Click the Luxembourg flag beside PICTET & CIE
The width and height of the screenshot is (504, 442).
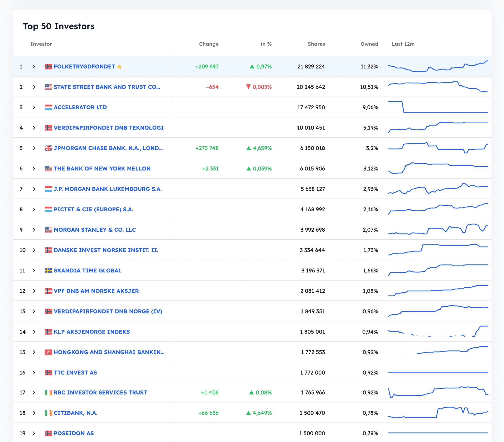click(x=48, y=209)
